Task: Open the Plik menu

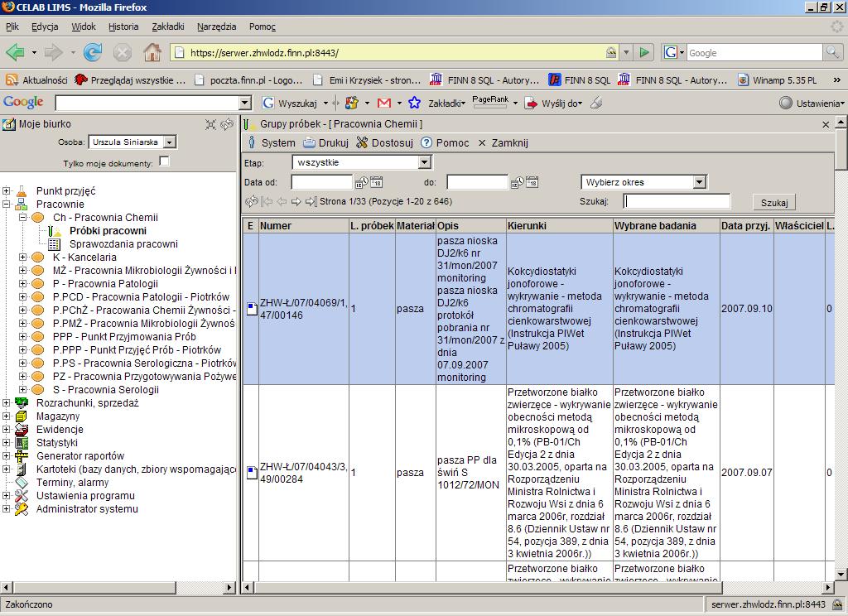Action: (12, 26)
